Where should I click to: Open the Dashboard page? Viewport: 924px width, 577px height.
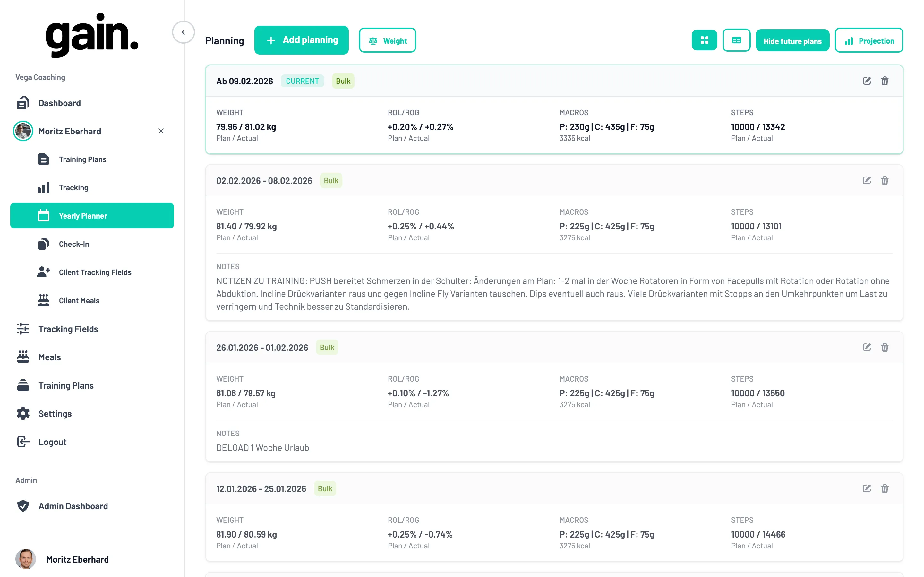click(59, 103)
